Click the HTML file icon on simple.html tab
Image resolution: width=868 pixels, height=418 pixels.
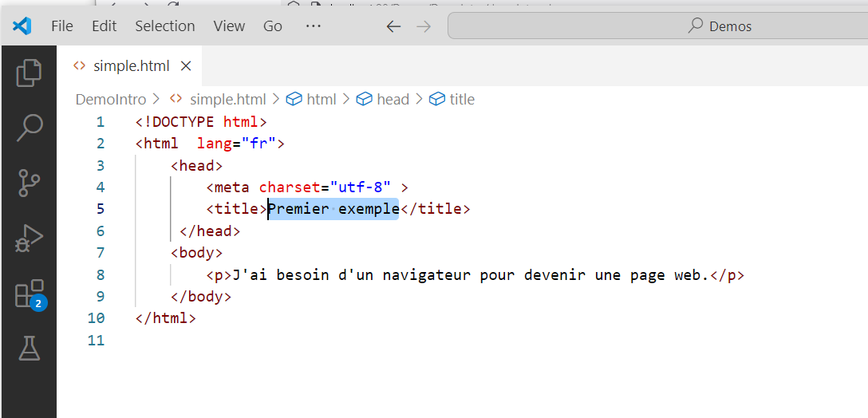click(80, 65)
